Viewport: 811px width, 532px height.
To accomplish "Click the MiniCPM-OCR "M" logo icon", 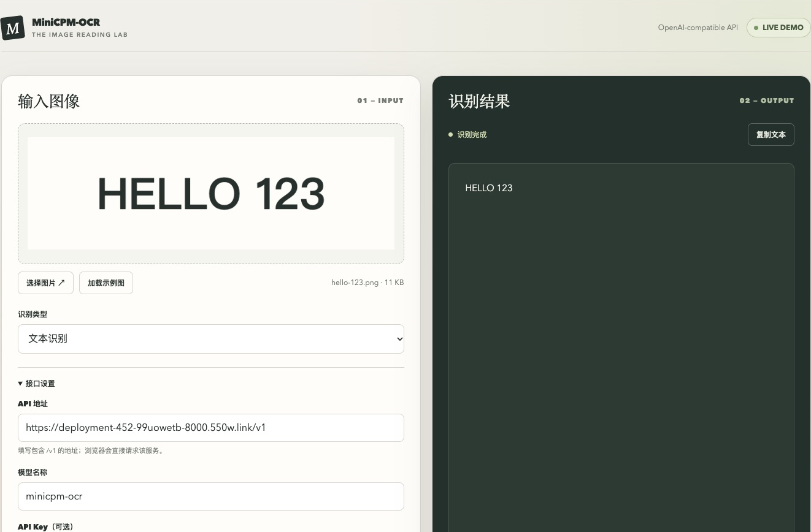I will tap(13, 28).
